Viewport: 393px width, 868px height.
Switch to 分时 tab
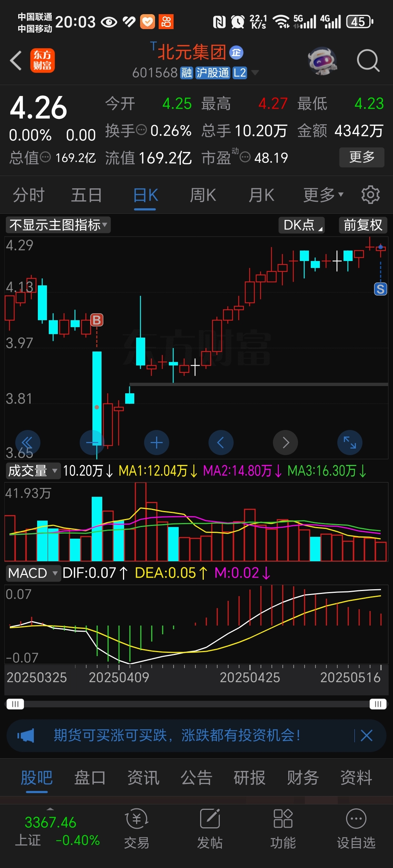click(x=29, y=195)
